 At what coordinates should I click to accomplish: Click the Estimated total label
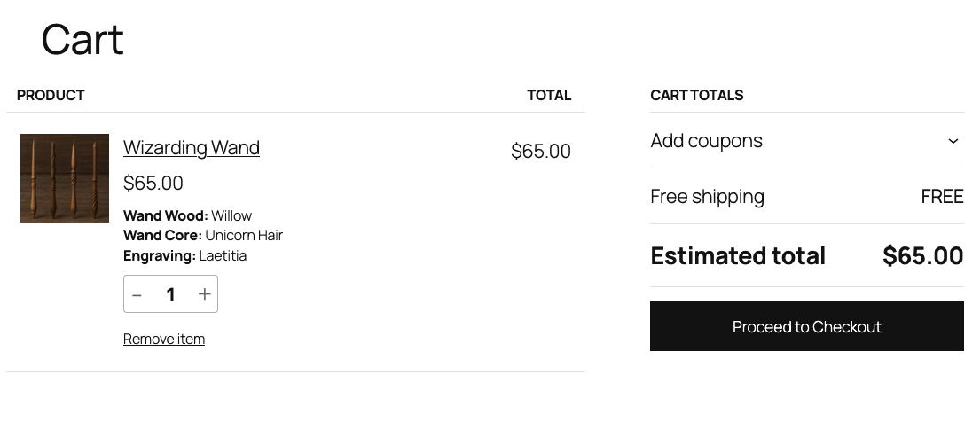[738, 256]
